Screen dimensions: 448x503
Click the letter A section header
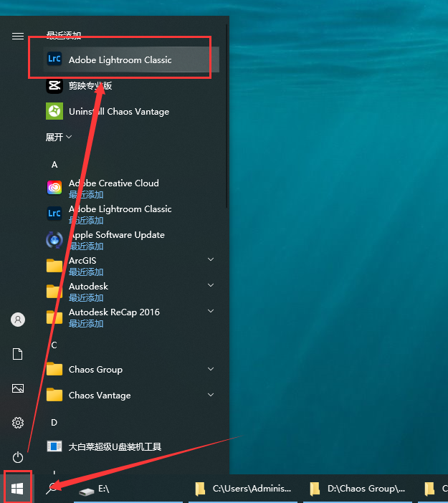[x=54, y=165]
